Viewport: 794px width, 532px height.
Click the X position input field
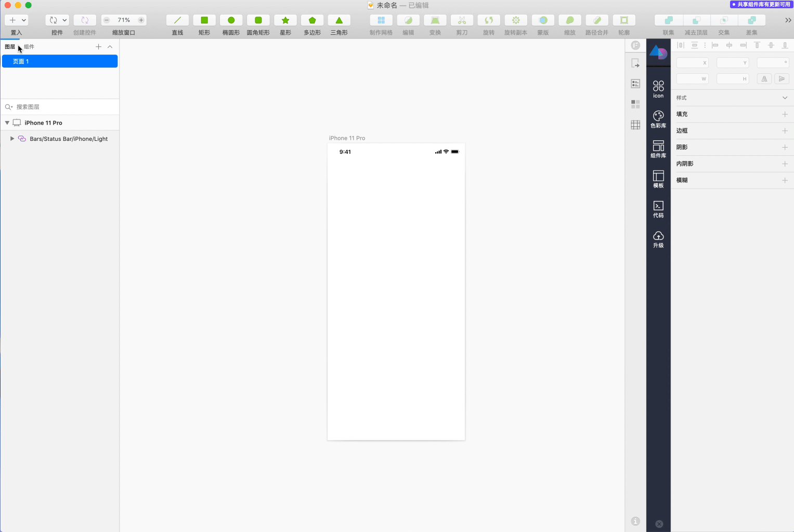coord(693,63)
